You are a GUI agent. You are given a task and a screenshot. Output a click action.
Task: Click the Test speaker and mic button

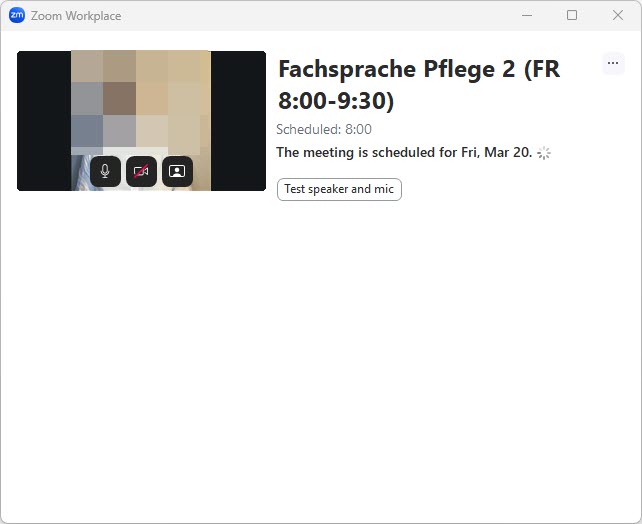pyautogui.click(x=339, y=189)
